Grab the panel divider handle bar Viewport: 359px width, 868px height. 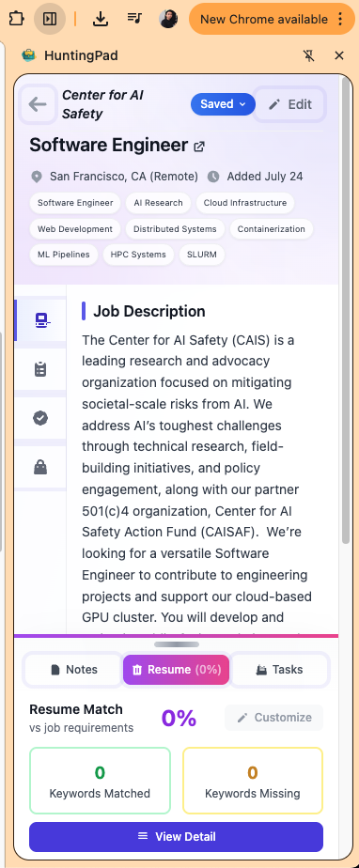click(176, 644)
